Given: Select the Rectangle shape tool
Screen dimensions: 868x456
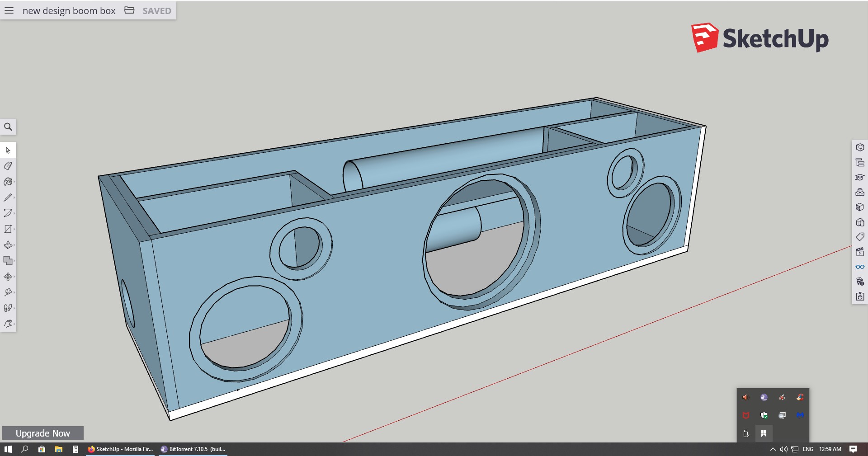Looking at the screenshot, I should click(x=8, y=229).
